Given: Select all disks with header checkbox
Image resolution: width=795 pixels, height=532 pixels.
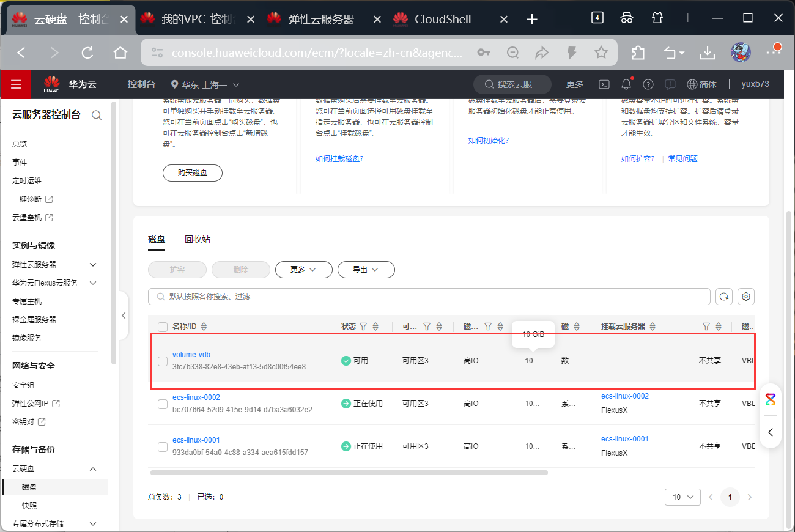Looking at the screenshot, I should pos(163,327).
